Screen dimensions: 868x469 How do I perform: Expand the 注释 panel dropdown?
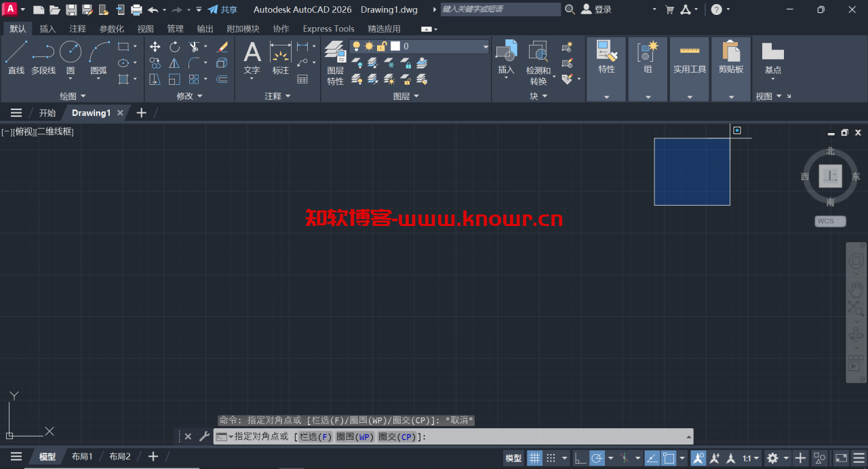click(x=277, y=96)
